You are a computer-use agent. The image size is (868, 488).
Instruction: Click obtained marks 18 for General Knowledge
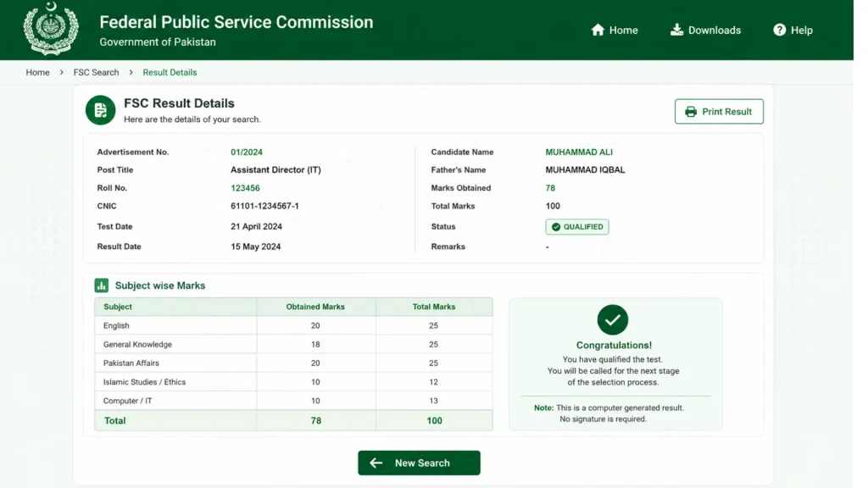[315, 344]
